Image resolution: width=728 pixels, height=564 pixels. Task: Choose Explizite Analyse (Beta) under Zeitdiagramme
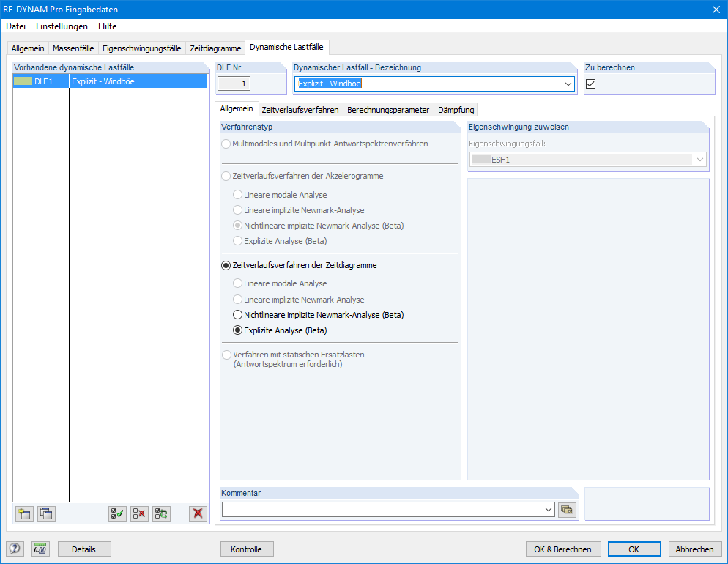(238, 330)
